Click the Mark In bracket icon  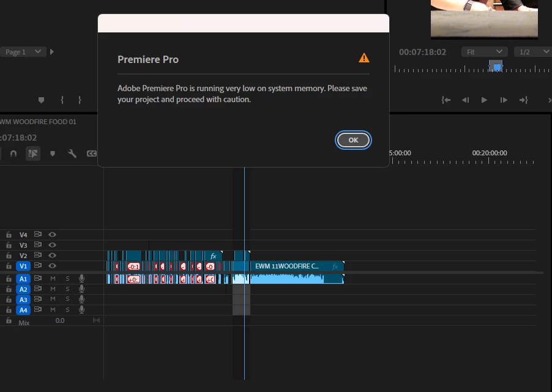[62, 100]
